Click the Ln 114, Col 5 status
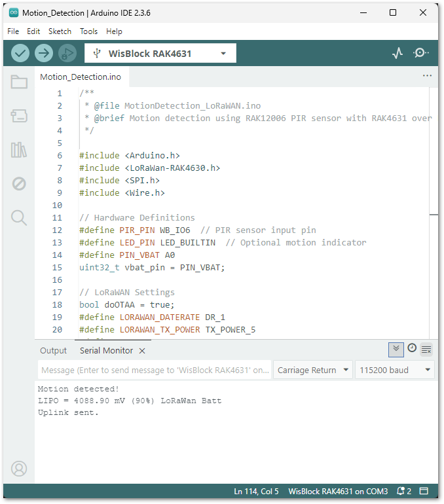The image size is (444, 504). click(256, 492)
